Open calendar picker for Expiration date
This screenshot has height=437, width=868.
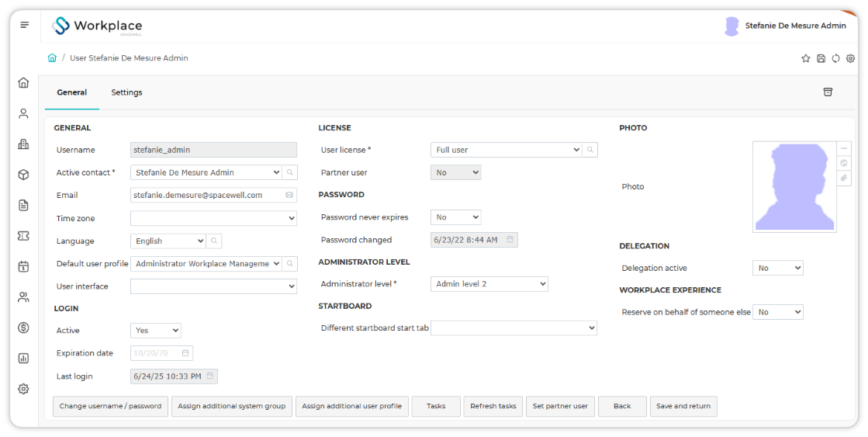click(x=185, y=353)
